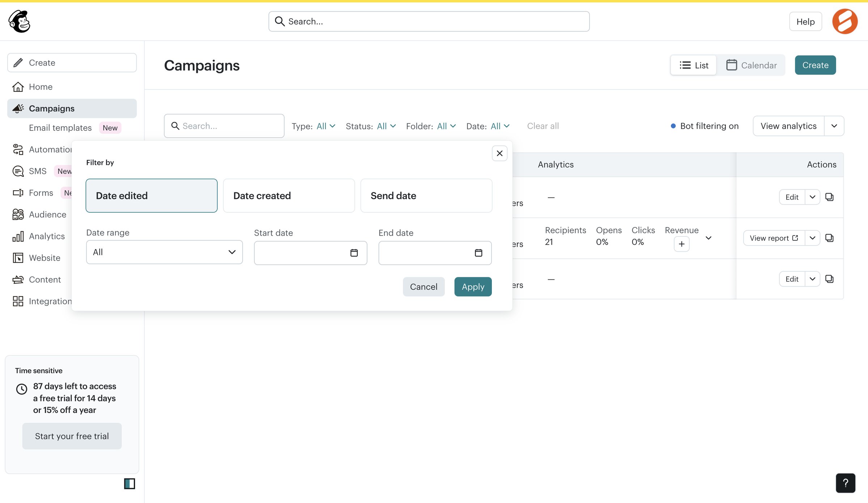This screenshot has height=503, width=868.
Task: Select the Date edited filter option
Action: pyautogui.click(x=152, y=196)
